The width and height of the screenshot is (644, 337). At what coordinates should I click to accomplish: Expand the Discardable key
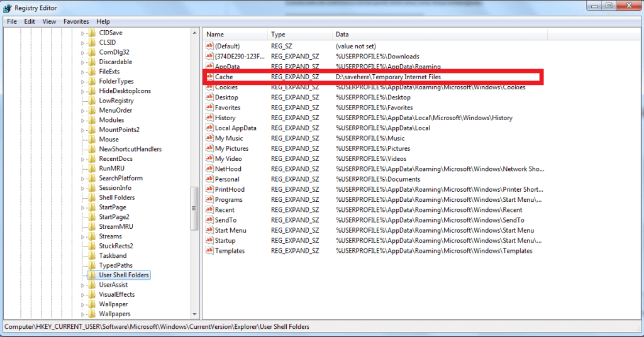pyautogui.click(x=82, y=62)
